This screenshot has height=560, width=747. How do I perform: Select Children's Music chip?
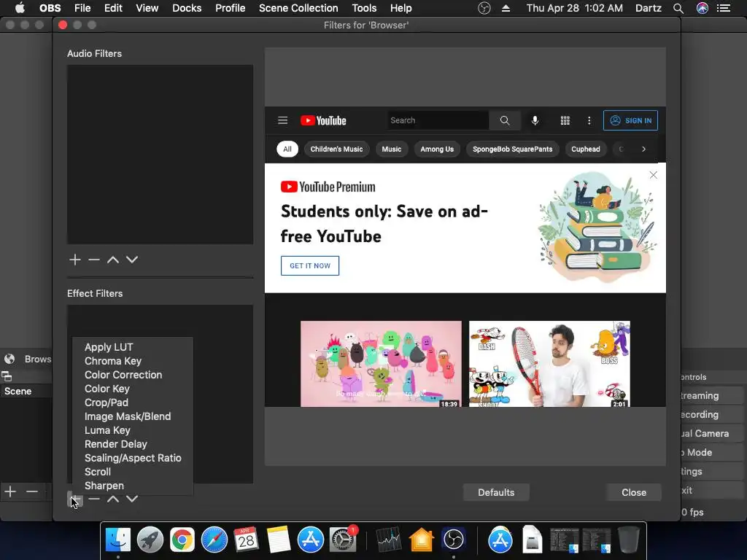336,149
